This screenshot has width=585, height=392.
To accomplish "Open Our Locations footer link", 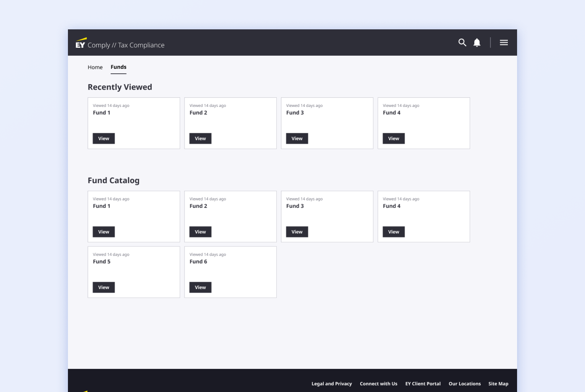I will (x=465, y=384).
